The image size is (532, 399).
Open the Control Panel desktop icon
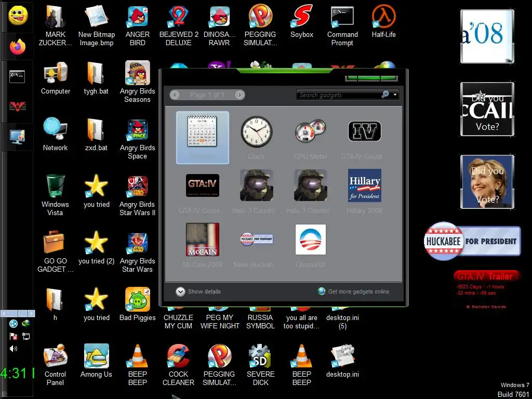(55, 365)
